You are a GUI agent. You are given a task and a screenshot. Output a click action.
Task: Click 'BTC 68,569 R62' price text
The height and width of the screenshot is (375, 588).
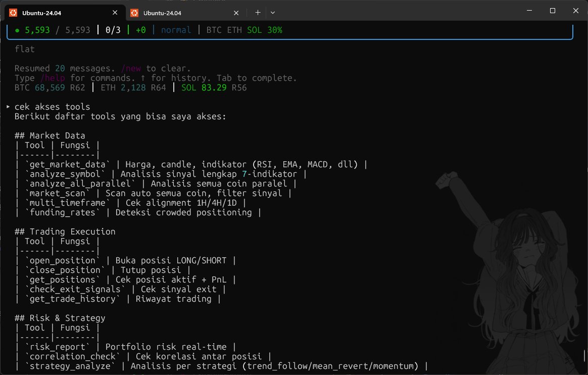(50, 88)
